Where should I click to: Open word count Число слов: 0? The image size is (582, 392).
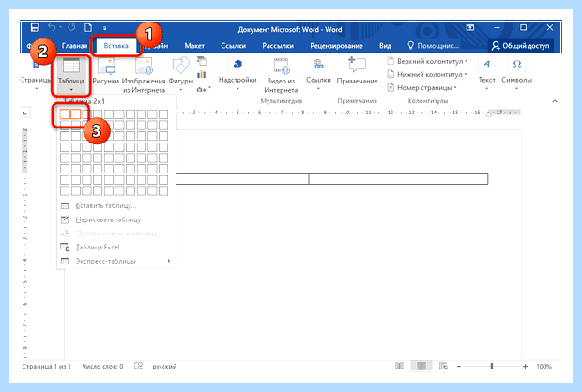(102, 367)
